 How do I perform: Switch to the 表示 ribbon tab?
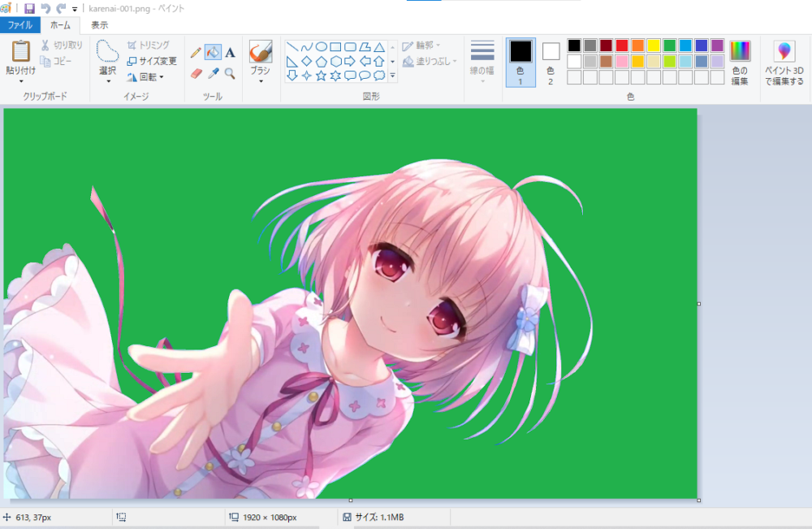point(99,25)
